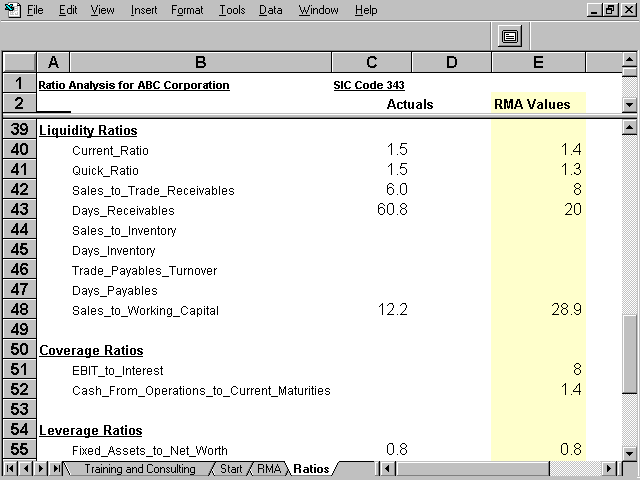Click Current_Ratio RMA value 1.4

coord(571,149)
